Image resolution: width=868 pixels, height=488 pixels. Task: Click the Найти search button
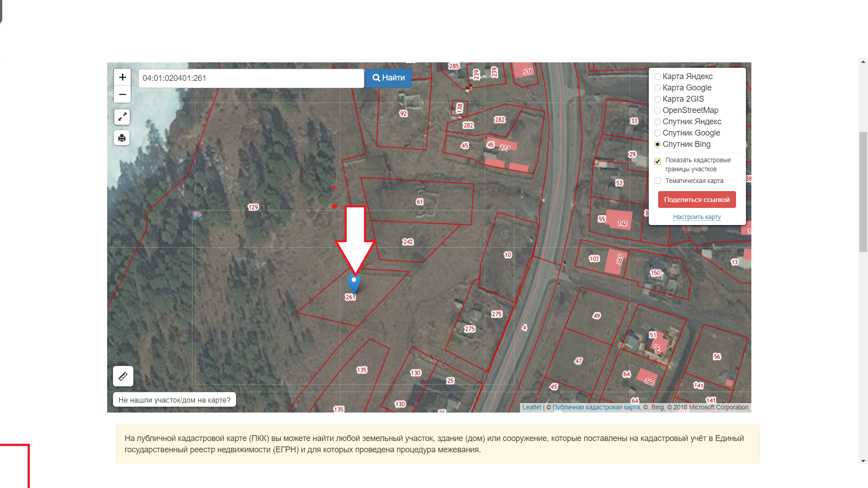388,78
